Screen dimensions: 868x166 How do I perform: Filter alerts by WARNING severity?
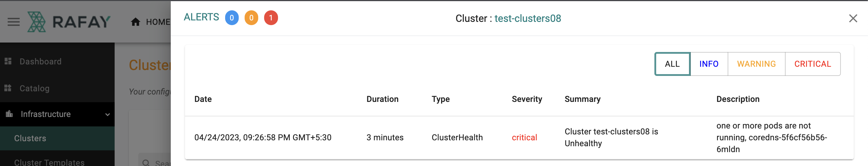(756, 64)
